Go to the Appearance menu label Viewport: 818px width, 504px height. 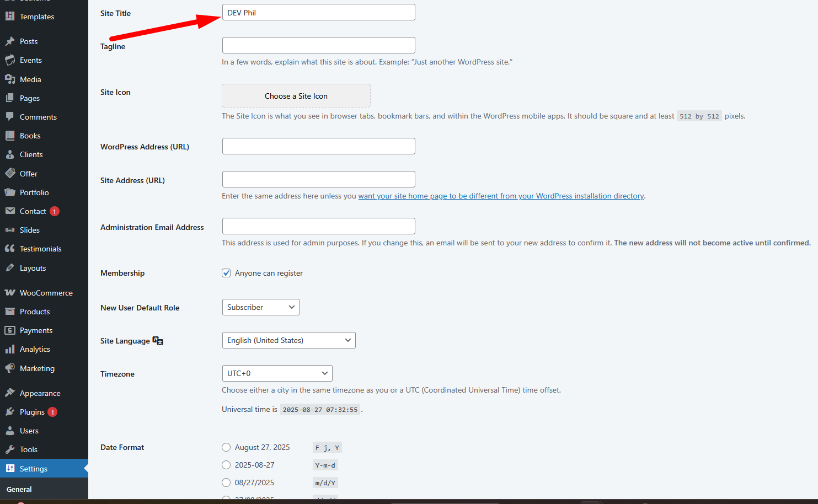(40, 393)
